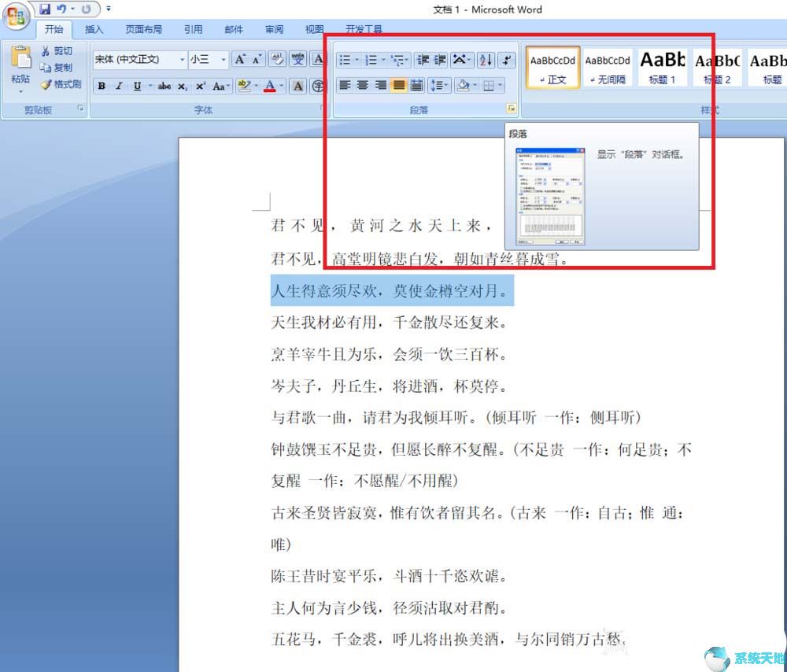Screen dimensions: 787x672
Task: Open the 邮件 tab
Action: (234, 29)
